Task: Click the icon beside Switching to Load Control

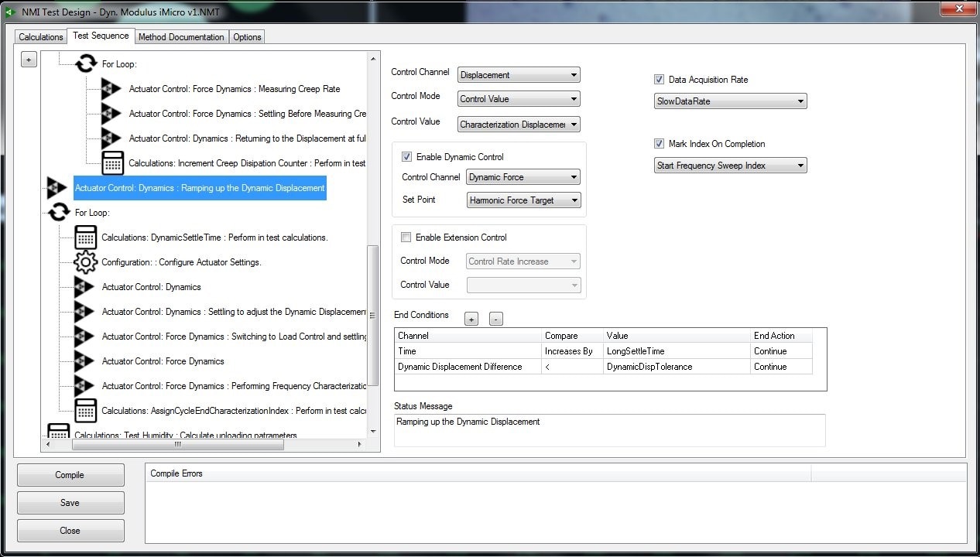Action: (x=84, y=336)
